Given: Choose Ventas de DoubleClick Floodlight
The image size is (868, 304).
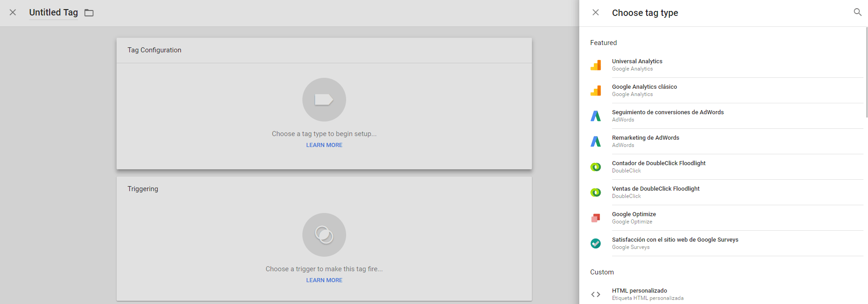Looking at the screenshot, I should click(727, 193).
